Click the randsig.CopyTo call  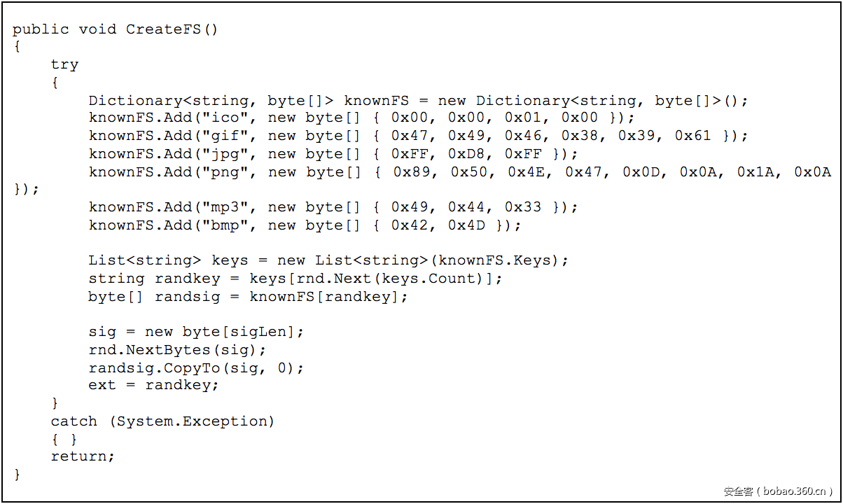[154, 367]
